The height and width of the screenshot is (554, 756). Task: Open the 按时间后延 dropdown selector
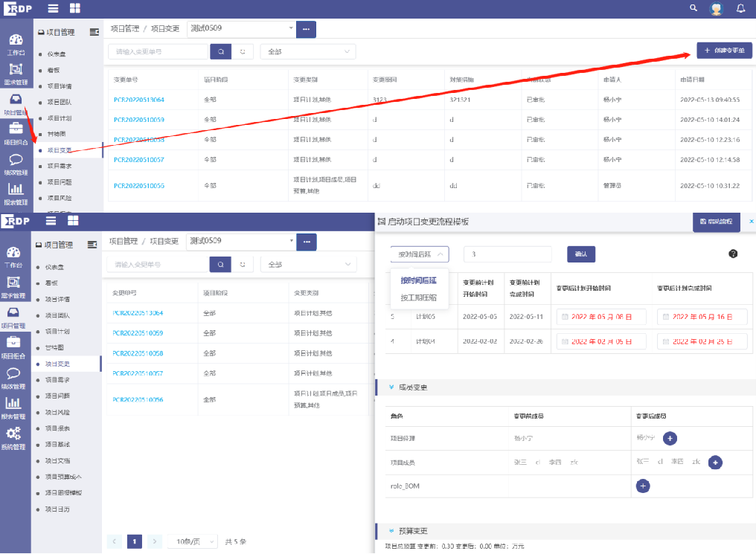[x=420, y=254]
